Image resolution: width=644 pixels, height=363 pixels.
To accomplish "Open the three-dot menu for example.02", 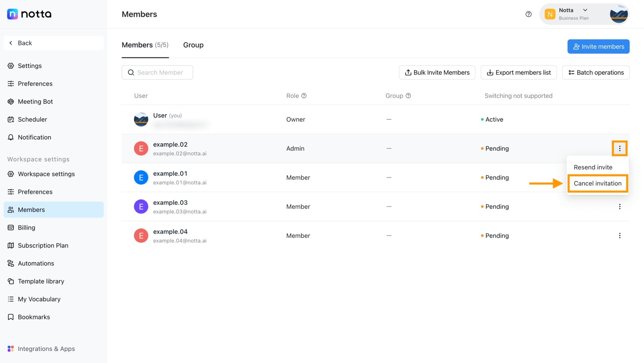I will 620,148.
